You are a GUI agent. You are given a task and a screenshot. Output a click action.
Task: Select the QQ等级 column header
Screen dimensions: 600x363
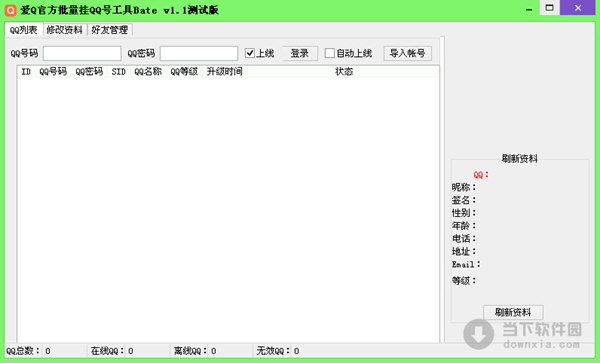tap(184, 72)
